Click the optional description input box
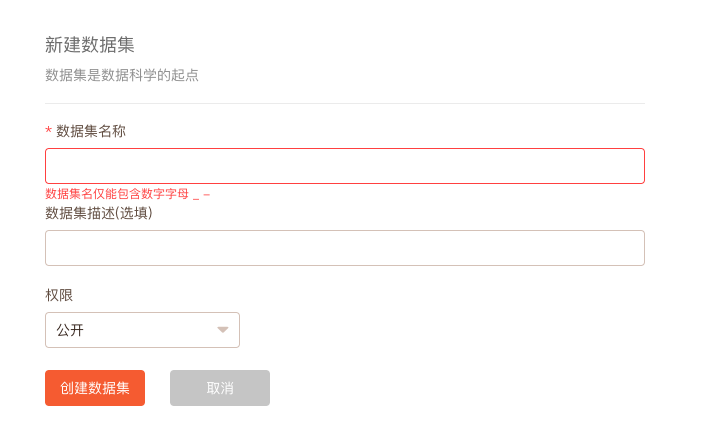Viewport: 707px width, 435px height. 344,248
